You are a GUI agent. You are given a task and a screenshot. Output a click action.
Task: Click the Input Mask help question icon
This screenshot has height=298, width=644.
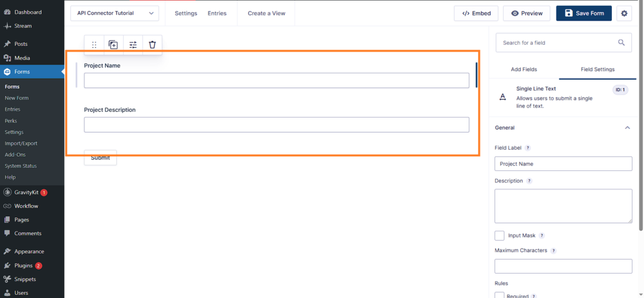coord(541,236)
